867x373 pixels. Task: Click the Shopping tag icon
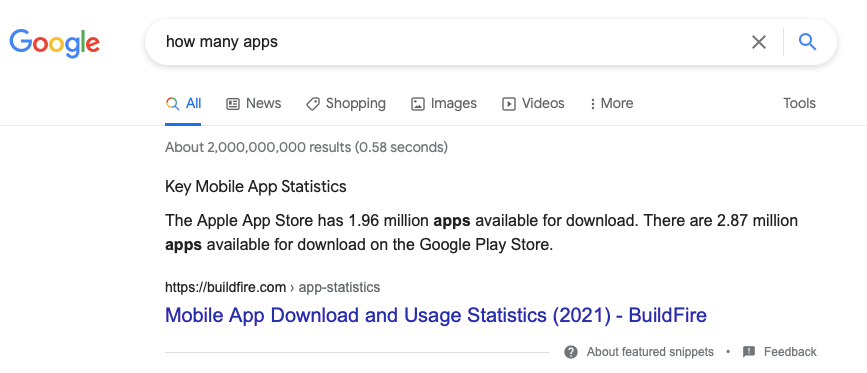tap(313, 104)
